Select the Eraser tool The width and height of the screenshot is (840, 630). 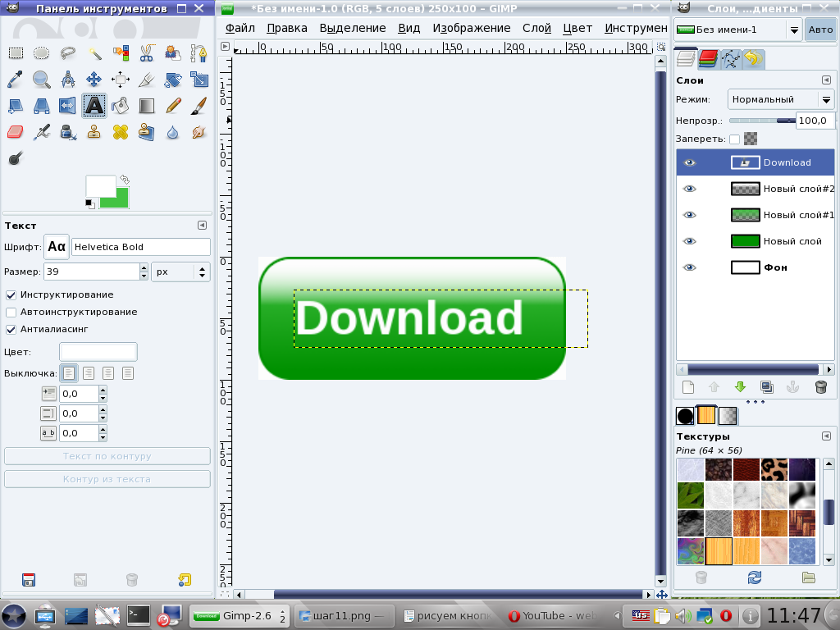pos(16,132)
